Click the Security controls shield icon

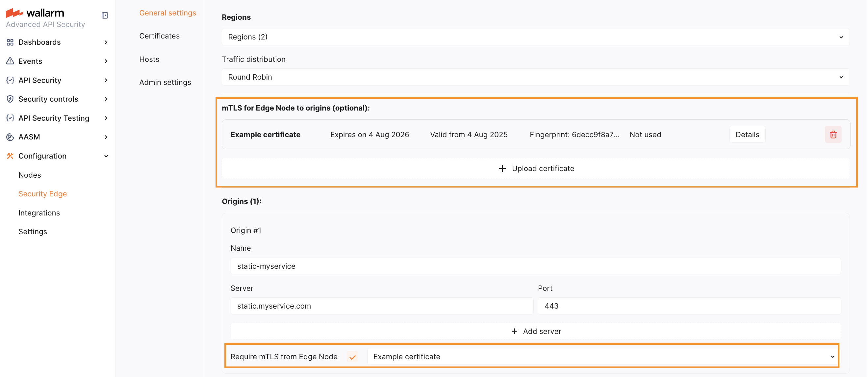click(10, 99)
